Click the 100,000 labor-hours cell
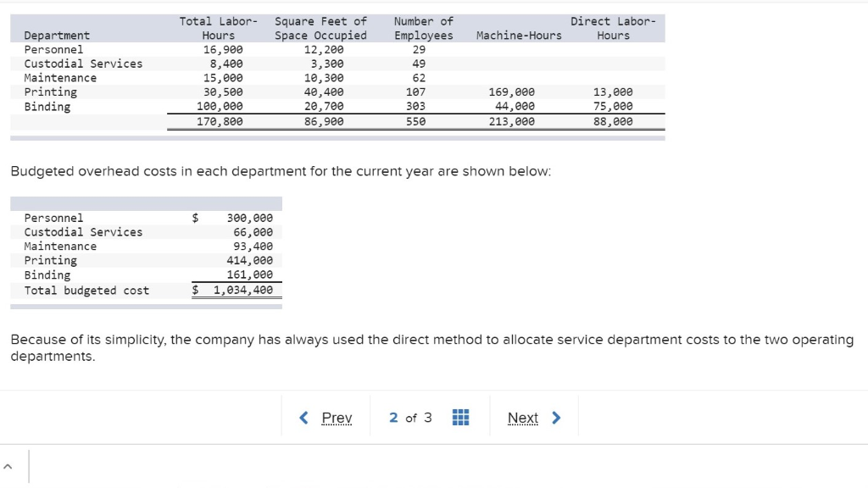The width and height of the screenshot is (868, 488). (x=220, y=106)
